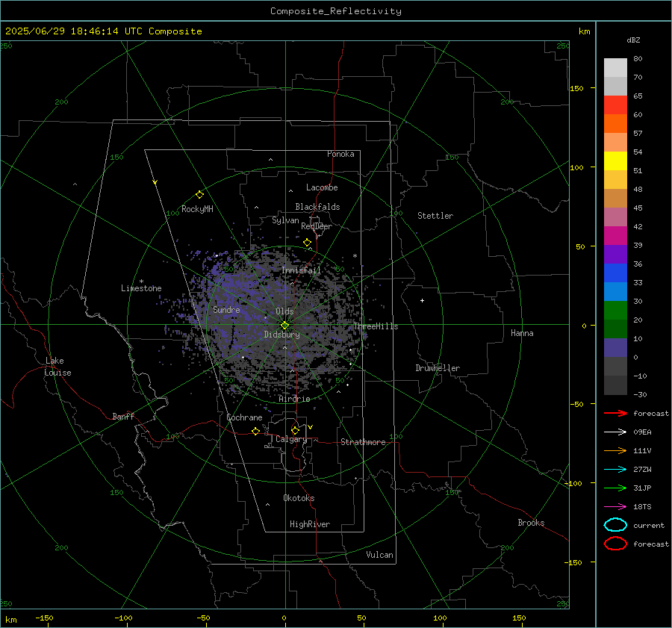Pick the green 20-30 dBZ swatch
The width and height of the screenshot is (672, 628).
click(615, 311)
